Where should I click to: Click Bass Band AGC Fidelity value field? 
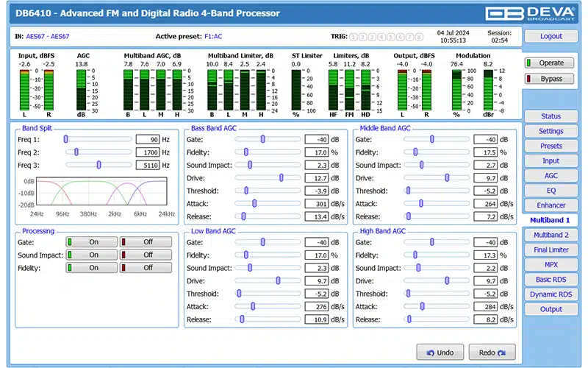(317, 152)
